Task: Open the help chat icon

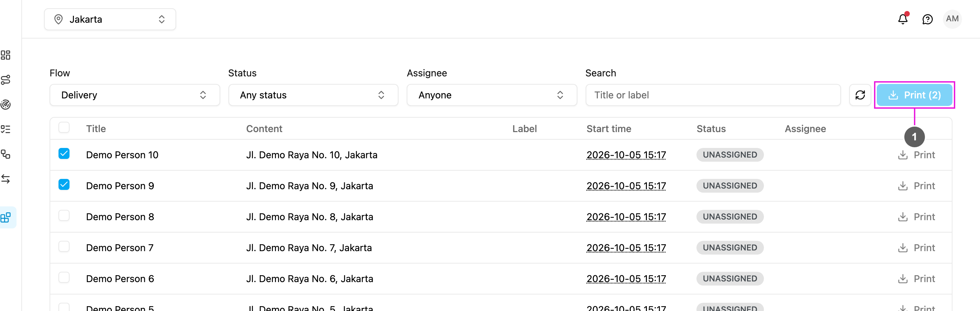Action: coord(927,19)
